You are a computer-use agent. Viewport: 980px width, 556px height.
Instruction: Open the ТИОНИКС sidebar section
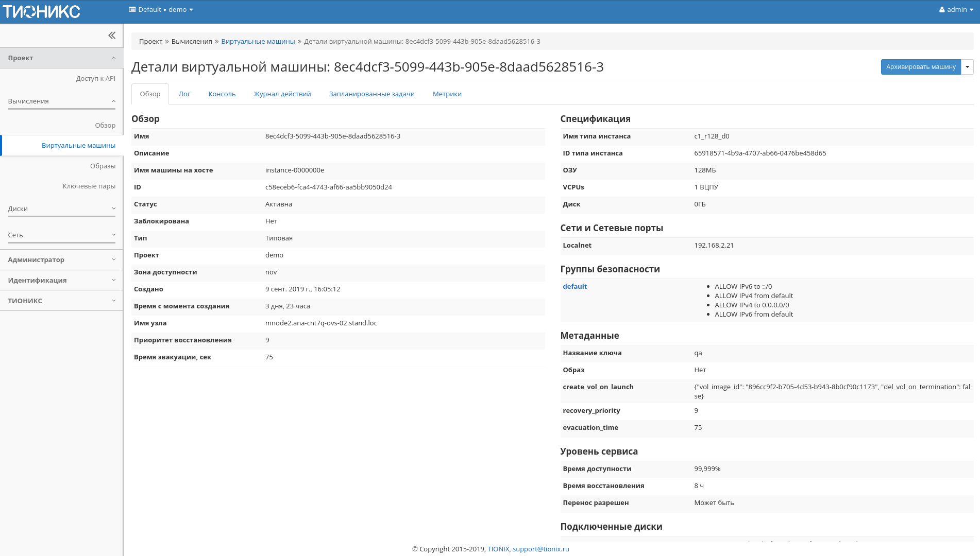tap(113, 300)
